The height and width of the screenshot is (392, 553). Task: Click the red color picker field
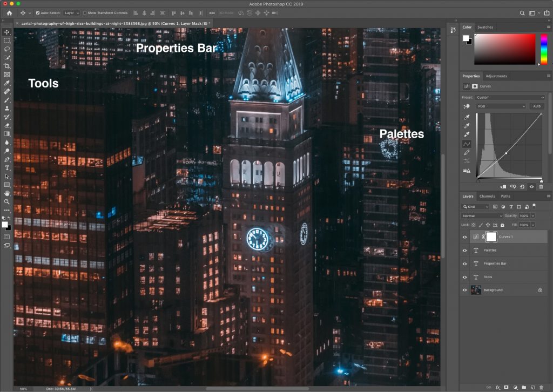coord(505,49)
